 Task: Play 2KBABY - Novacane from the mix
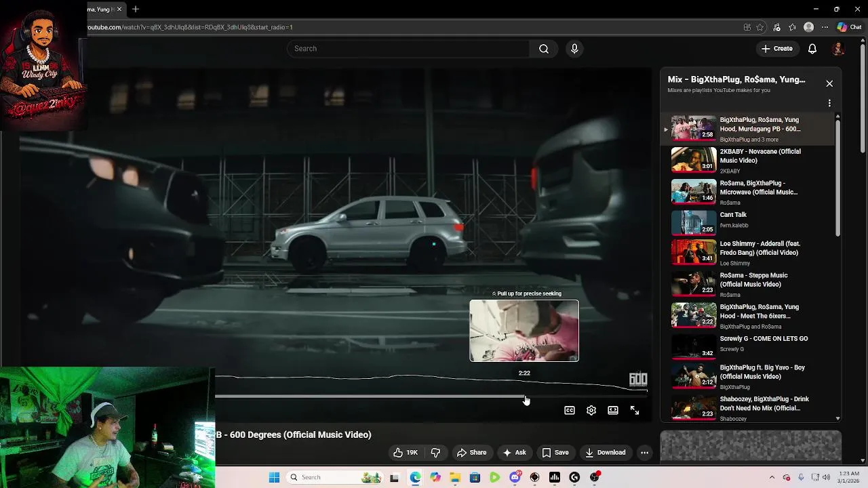[748, 161]
